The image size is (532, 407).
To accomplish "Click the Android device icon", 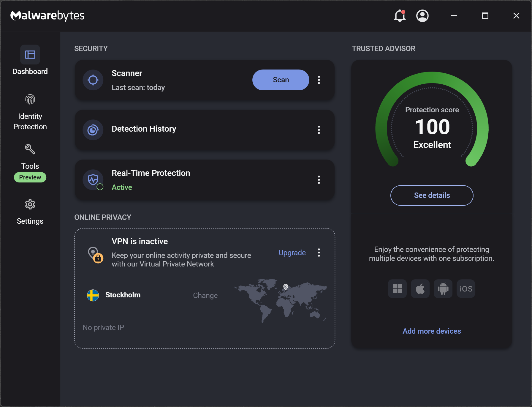I will click(443, 288).
